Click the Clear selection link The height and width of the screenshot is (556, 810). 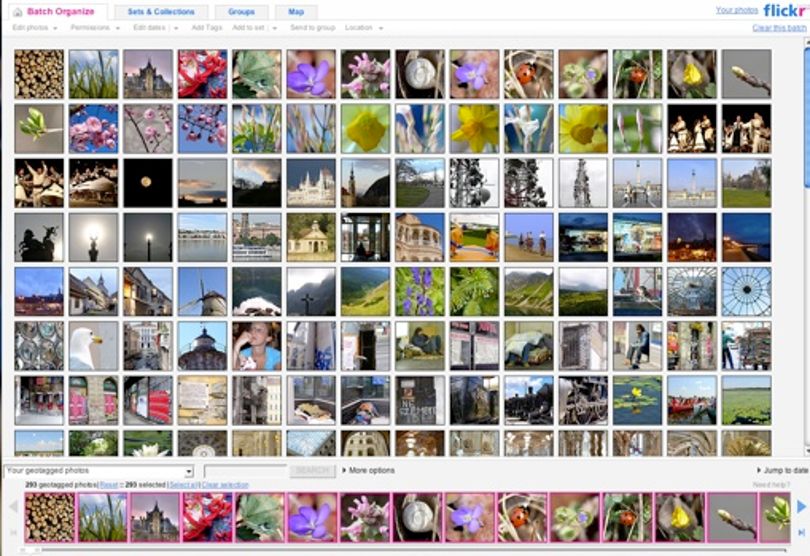tap(225, 485)
